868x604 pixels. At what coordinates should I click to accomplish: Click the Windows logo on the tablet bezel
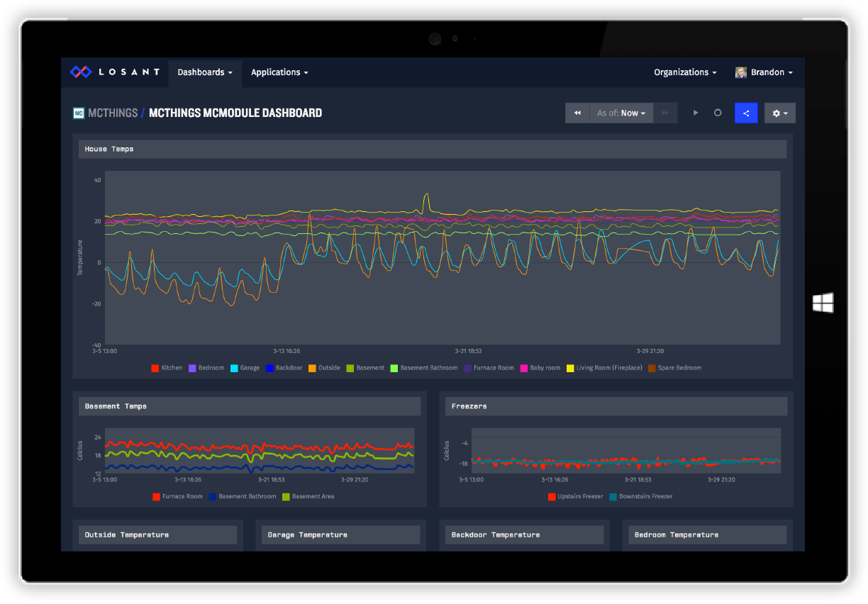(823, 303)
